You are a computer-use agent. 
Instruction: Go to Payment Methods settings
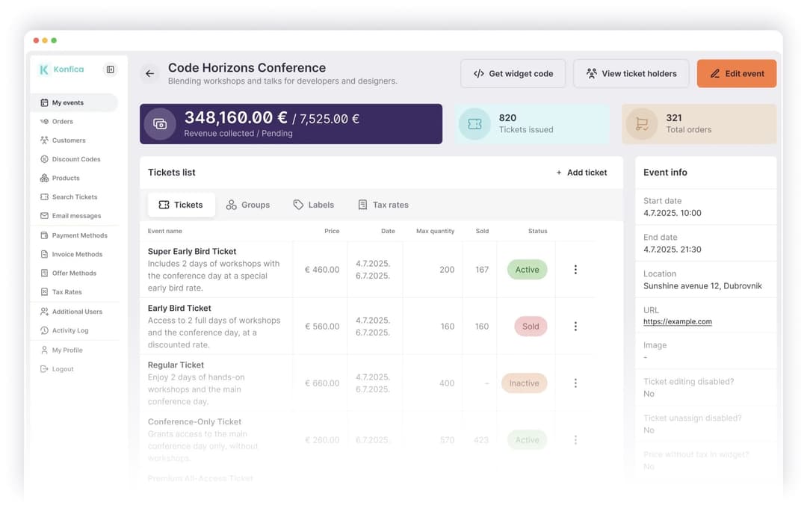click(x=78, y=235)
